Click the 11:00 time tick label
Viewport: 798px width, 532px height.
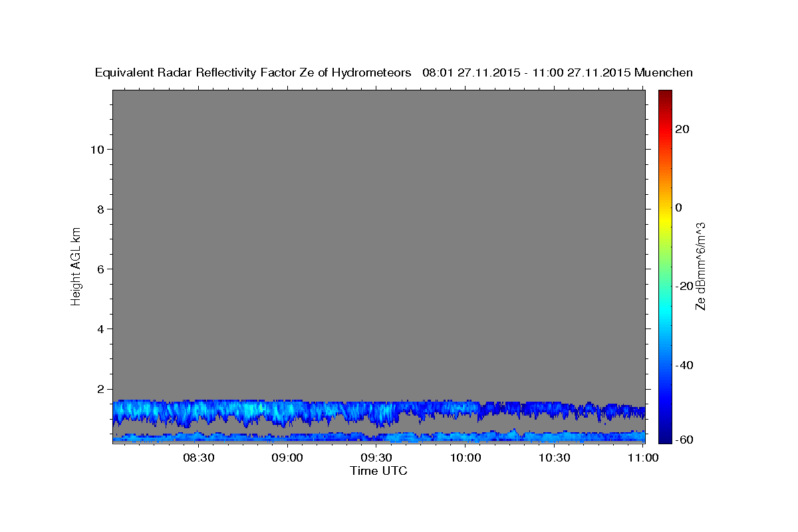644,458
